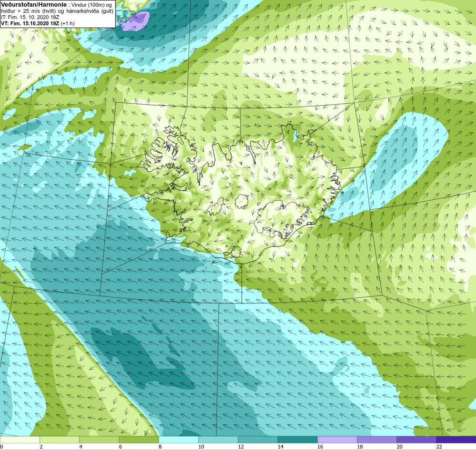Click the '14' label on the legend scale
The height and width of the screenshot is (450, 476).
[x=280, y=447]
